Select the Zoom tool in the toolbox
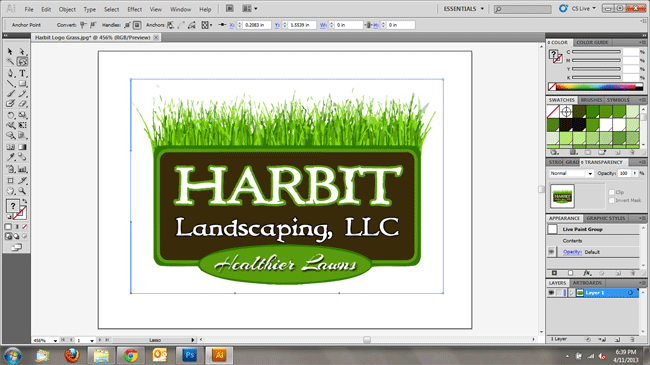 pos(22,191)
